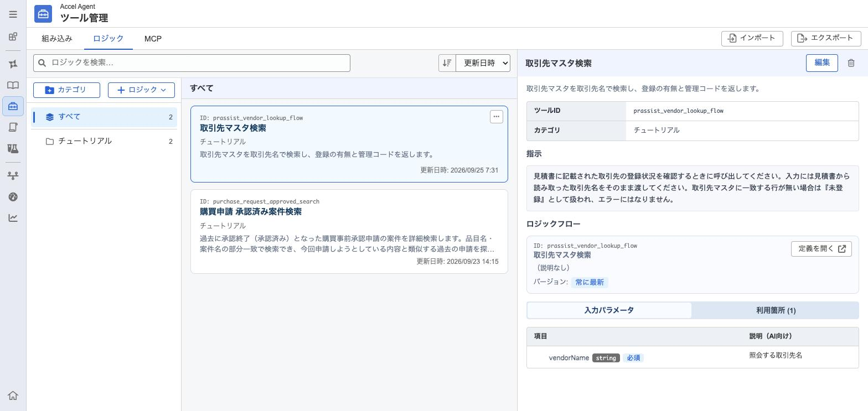This screenshot has width=868, height=411.
Task: Select the toolbox tool management sidebar icon
Action: coord(13,106)
